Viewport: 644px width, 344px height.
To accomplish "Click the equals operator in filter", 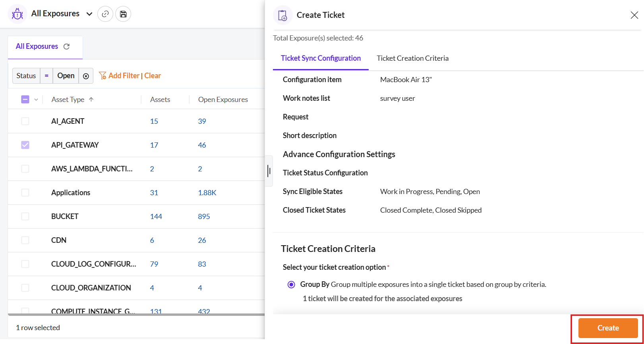I will click(46, 76).
